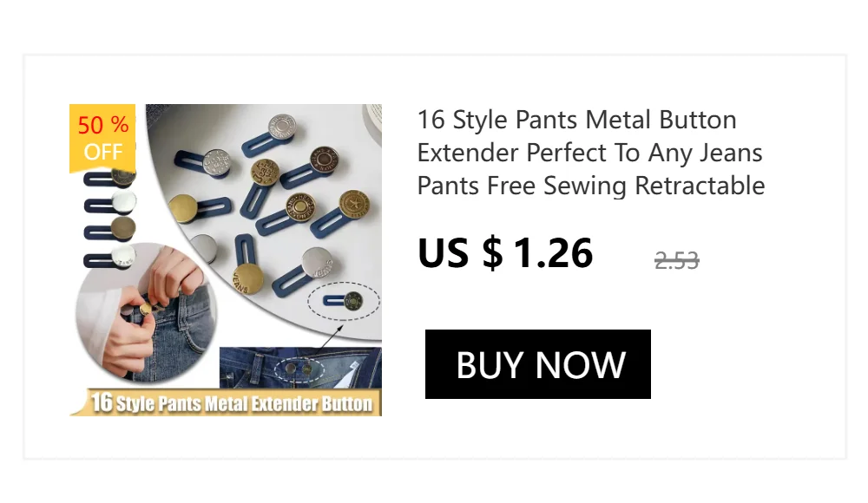Viewport: 868px width, 503px height.
Task: Open the 16 Style Pants Metal Button title link
Action: [590, 153]
